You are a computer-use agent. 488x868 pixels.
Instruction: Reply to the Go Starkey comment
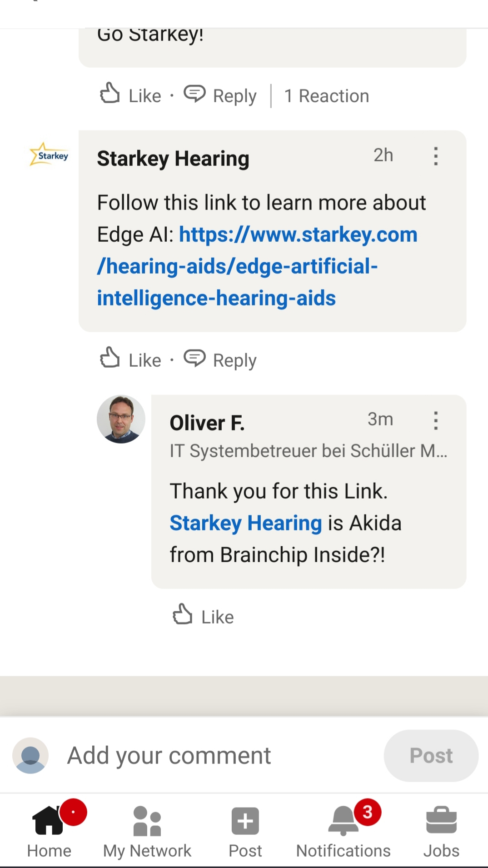point(220,95)
